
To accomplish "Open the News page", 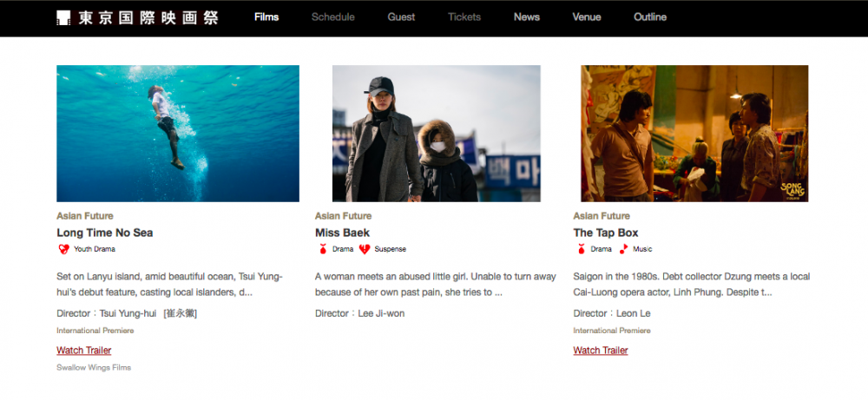I will 526,17.
